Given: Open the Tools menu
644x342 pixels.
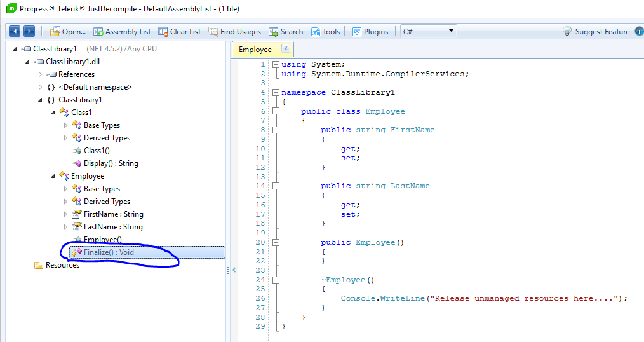Looking at the screenshot, I should (325, 32).
